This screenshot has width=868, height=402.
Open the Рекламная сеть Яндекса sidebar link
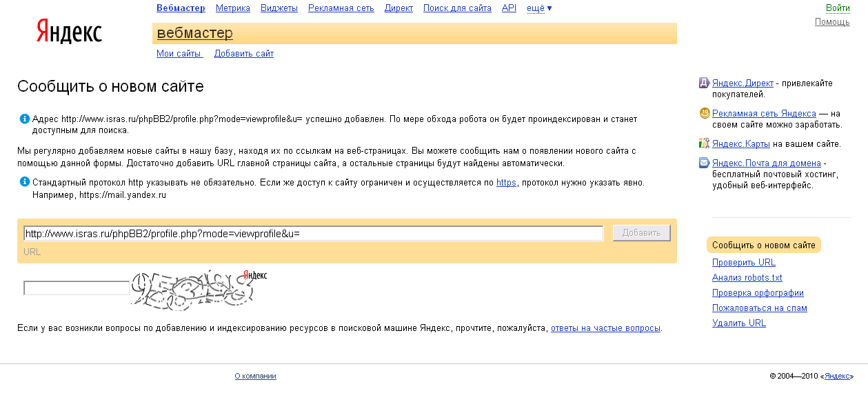click(x=765, y=113)
